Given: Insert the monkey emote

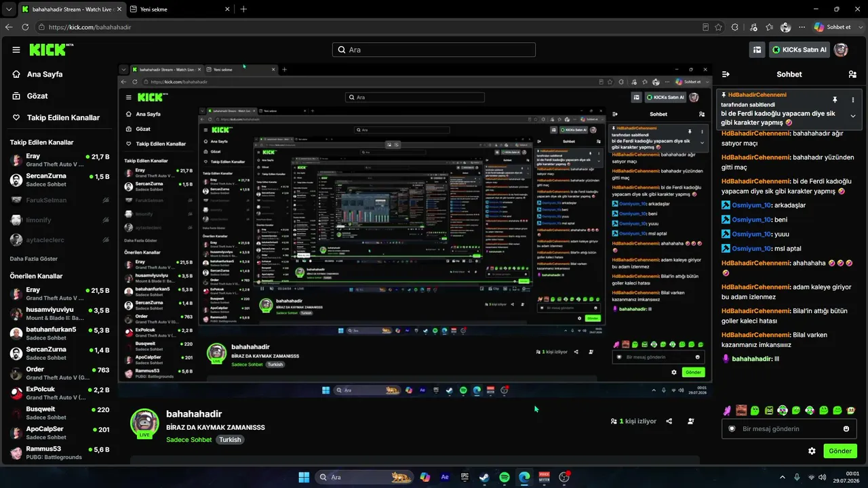Looking at the screenshot, I should click(851, 410).
